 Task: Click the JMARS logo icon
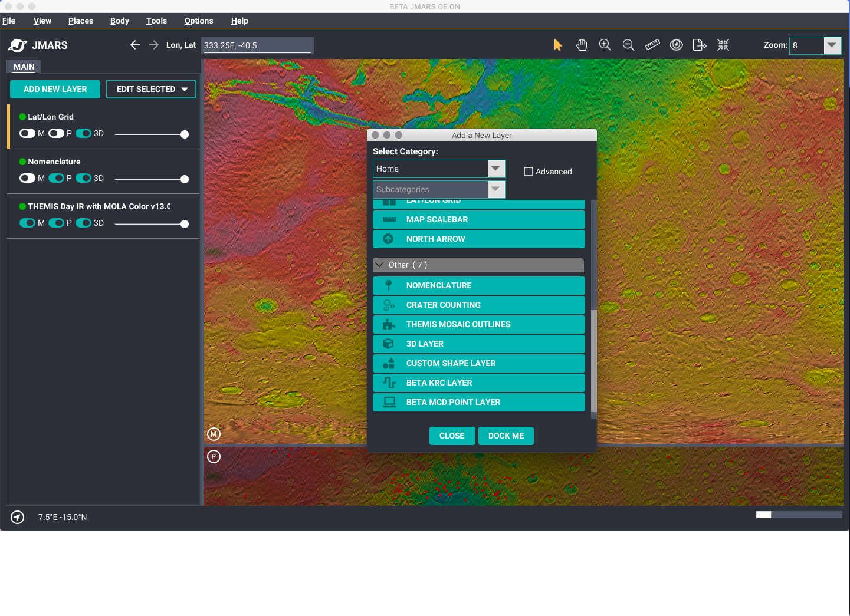click(x=18, y=45)
